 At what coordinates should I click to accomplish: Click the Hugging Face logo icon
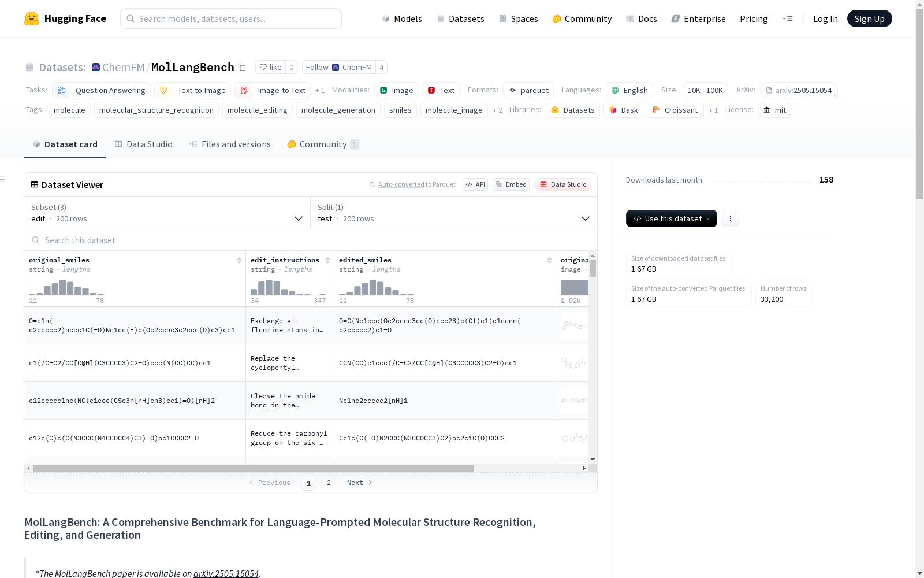pos(32,18)
